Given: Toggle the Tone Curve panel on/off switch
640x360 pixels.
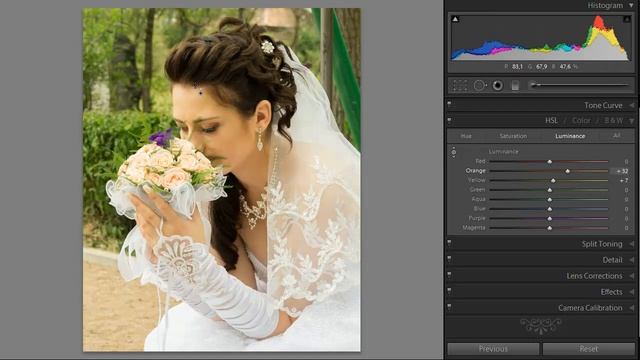Looking at the screenshot, I should pos(449,104).
